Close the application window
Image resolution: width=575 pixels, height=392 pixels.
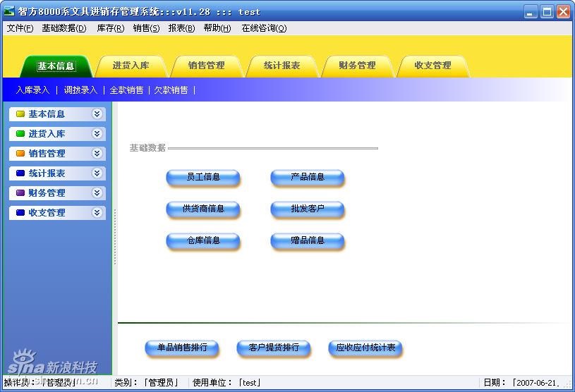[564, 12]
